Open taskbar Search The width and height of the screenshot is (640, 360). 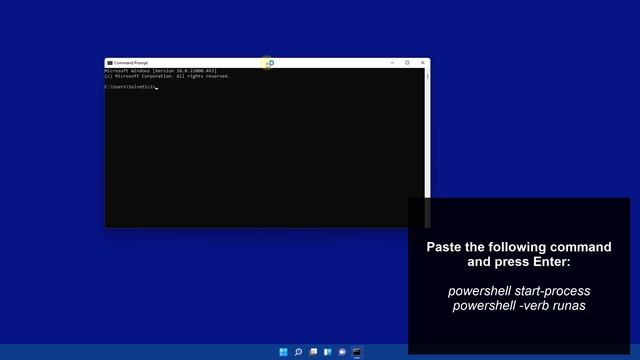tap(298, 352)
